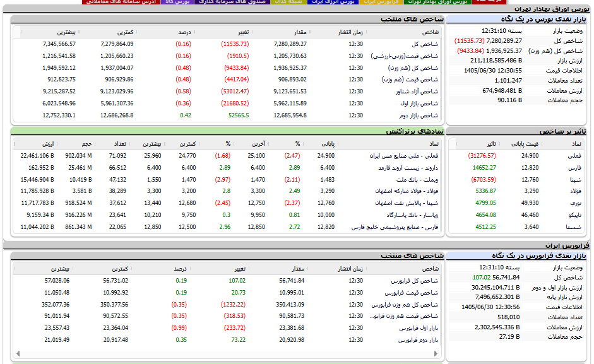Click the تغییر column header in Bourse indices
This screenshot has height=364, width=594.
coord(243,32)
